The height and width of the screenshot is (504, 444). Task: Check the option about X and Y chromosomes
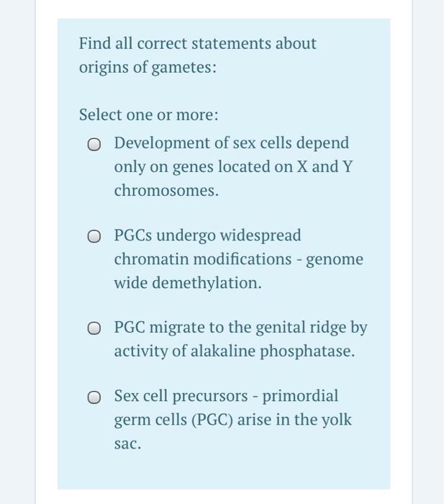tap(94, 145)
